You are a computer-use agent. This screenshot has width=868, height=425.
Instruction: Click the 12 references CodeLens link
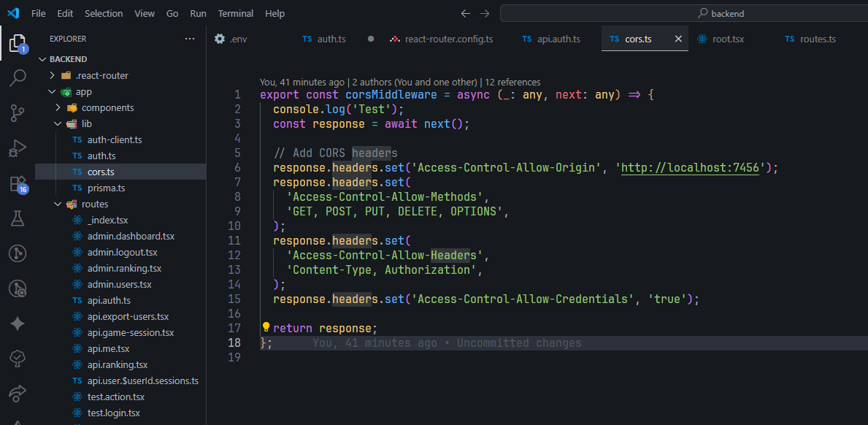pos(512,82)
